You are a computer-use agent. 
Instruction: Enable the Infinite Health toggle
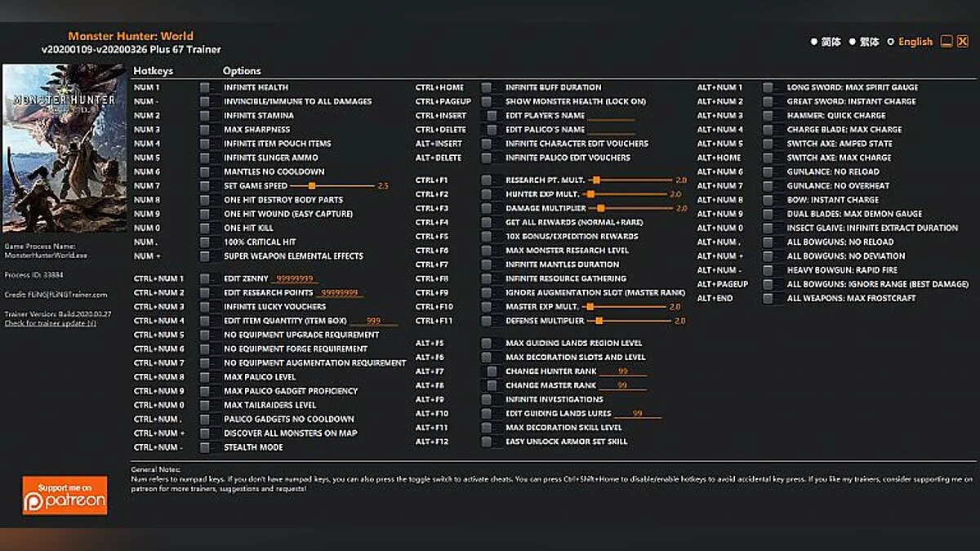click(x=205, y=87)
